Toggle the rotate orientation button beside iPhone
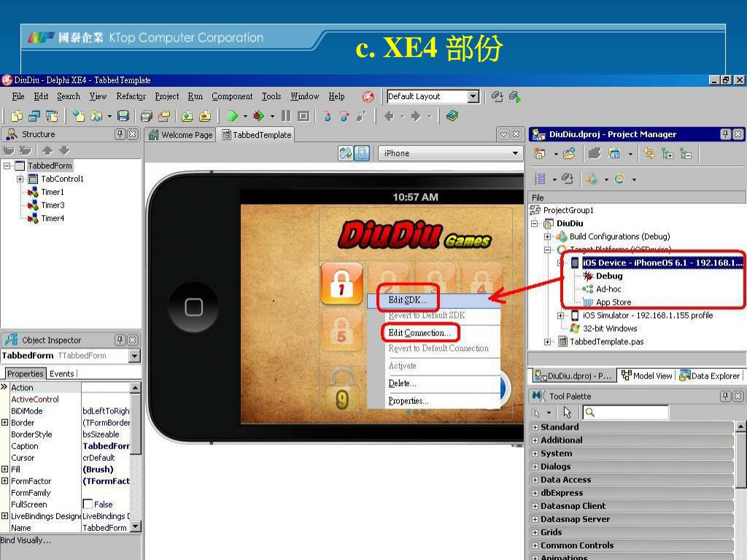This screenshot has width=747, height=560. coord(345,153)
